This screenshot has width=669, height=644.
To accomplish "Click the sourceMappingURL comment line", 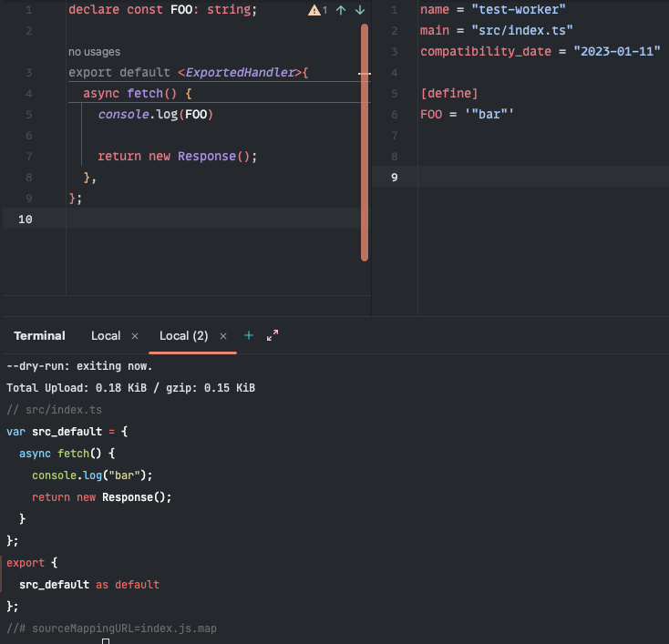I will (111, 629).
